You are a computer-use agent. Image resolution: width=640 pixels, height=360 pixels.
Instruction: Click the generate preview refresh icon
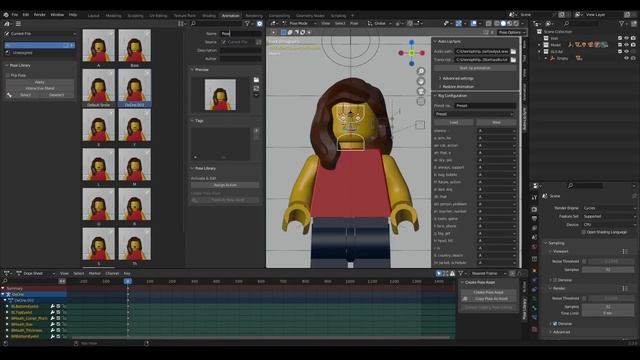(256, 88)
